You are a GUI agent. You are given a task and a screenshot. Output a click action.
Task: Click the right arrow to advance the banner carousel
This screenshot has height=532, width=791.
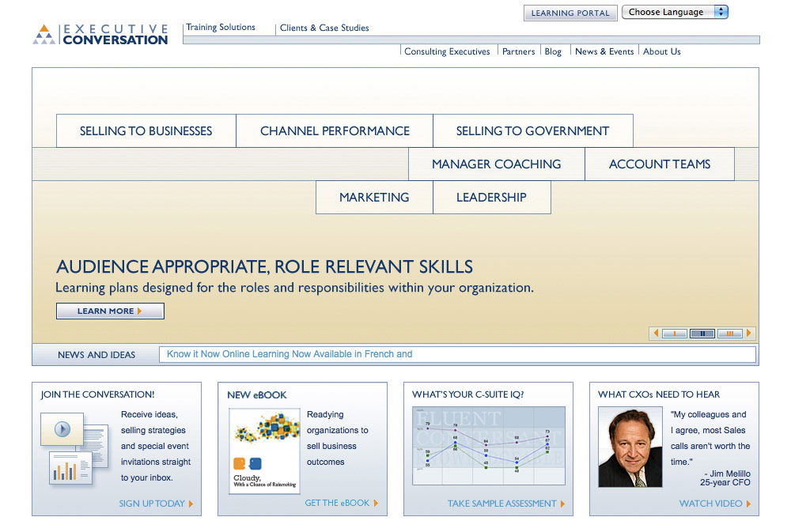(x=748, y=333)
